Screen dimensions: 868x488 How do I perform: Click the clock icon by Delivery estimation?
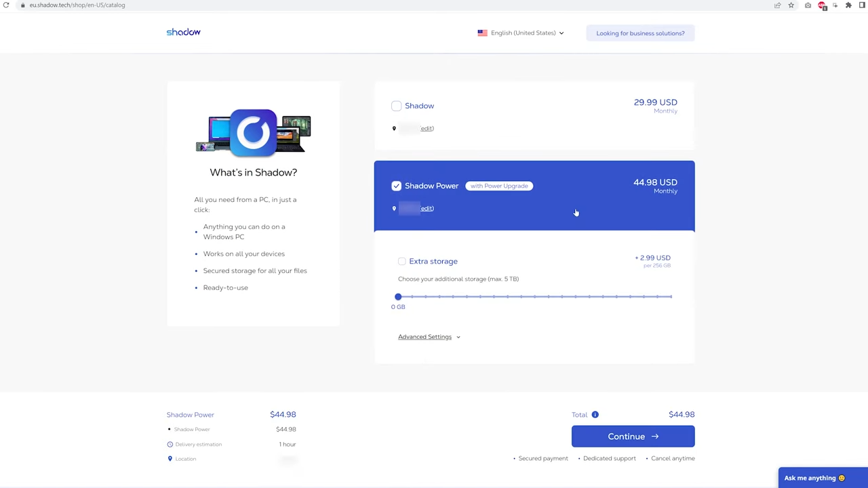pos(170,444)
